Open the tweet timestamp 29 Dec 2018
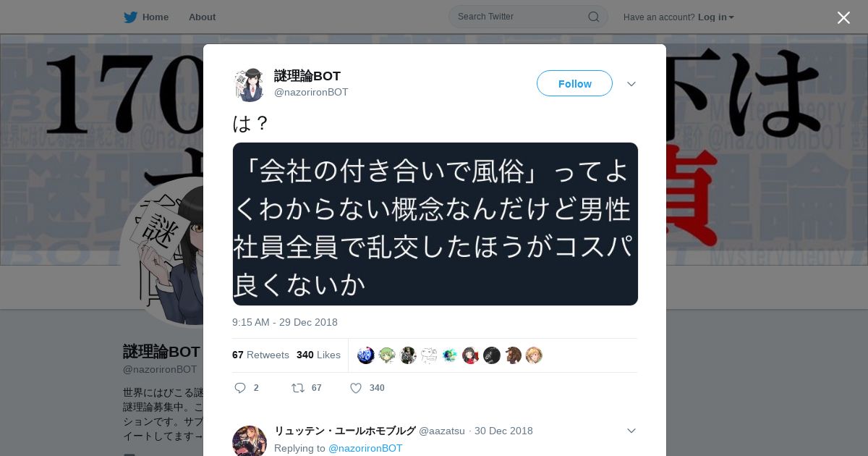Screen dimensions: 868x456 pyautogui.click(x=285, y=322)
